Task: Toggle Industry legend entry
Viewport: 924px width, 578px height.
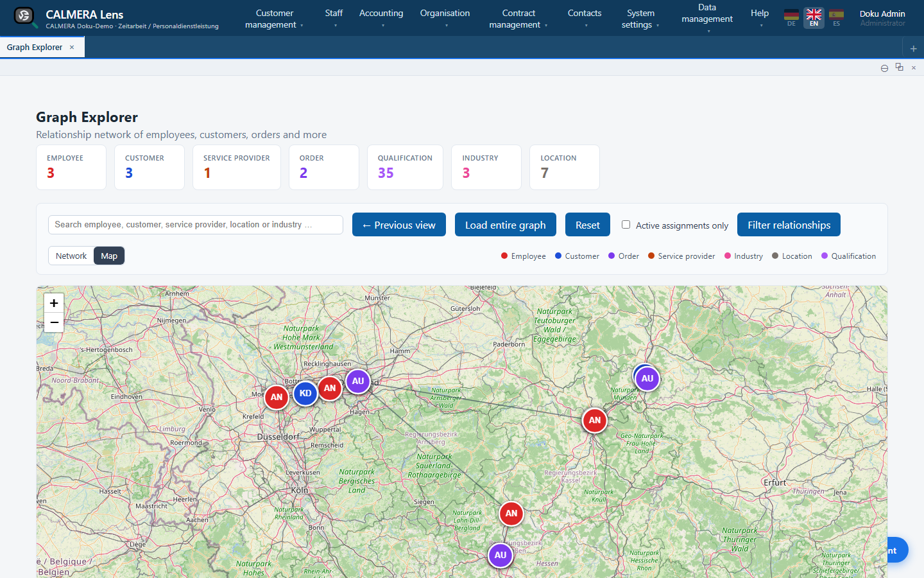Action: click(x=744, y=256)
